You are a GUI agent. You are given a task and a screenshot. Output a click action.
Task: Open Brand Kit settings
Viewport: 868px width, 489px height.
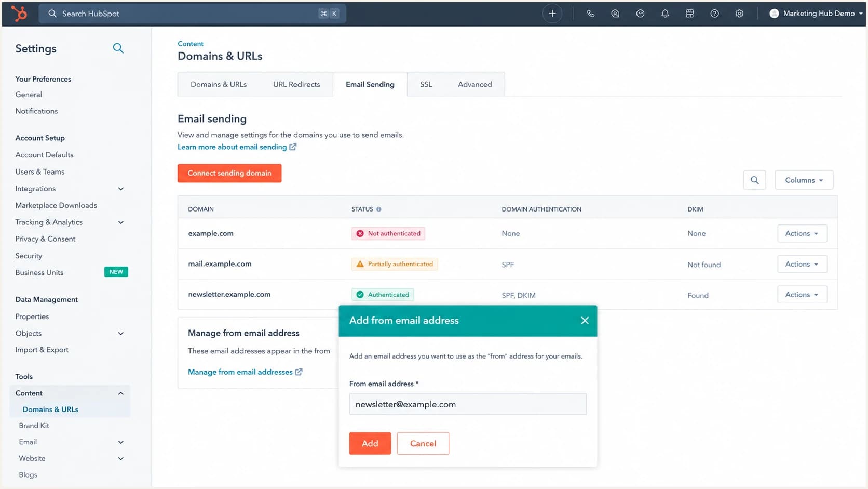(34, 426)
